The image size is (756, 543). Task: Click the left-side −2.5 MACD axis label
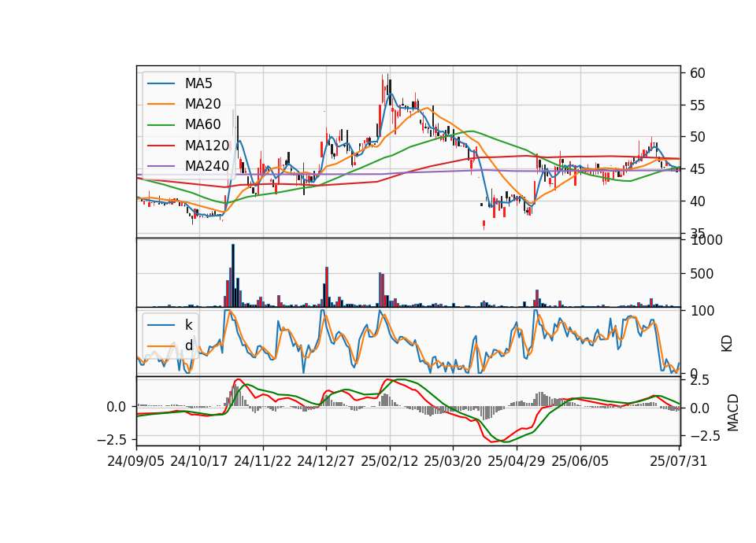111,440
